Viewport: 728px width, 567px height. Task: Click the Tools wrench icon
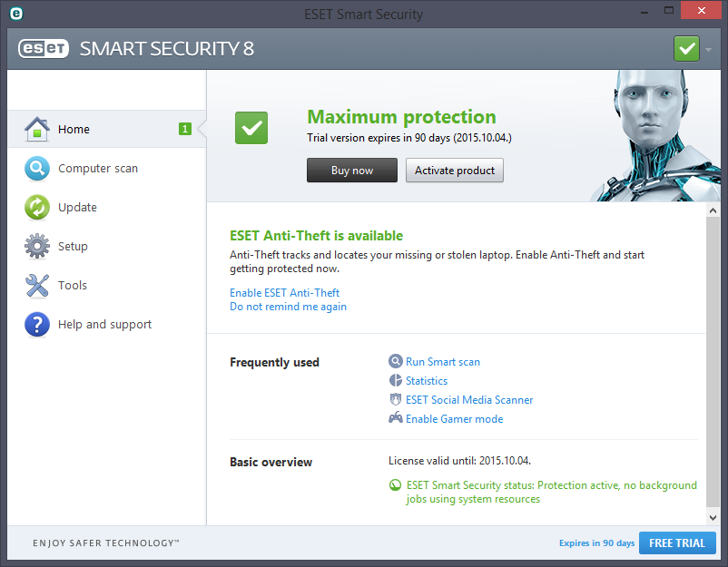point(36,286)
